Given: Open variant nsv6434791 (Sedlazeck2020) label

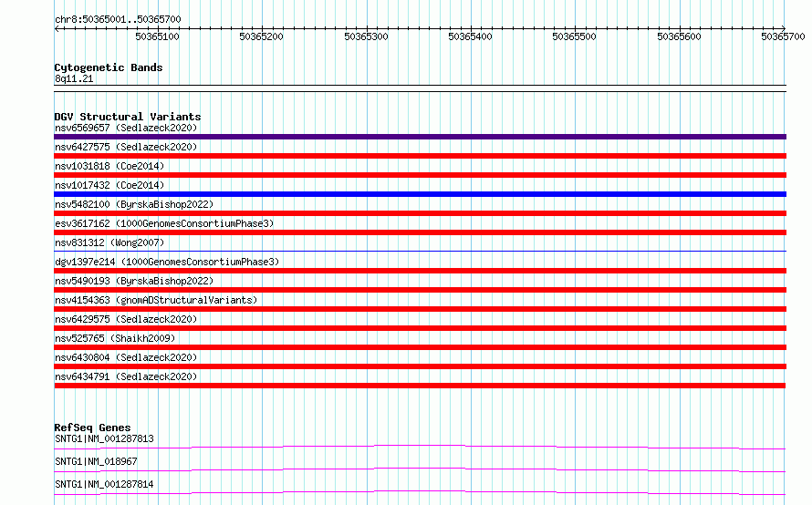Looking at the screenshot, I should click(126, 376).
